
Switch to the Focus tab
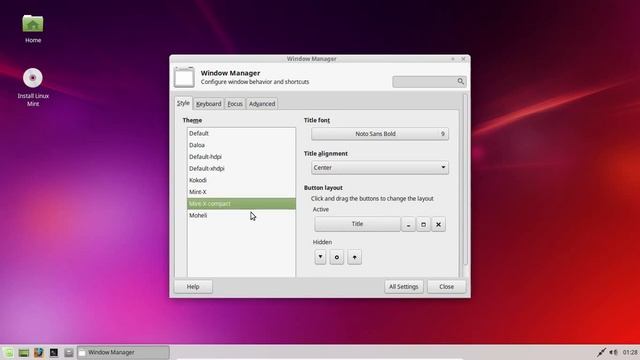pyautogui.click(x=235, y=104)
